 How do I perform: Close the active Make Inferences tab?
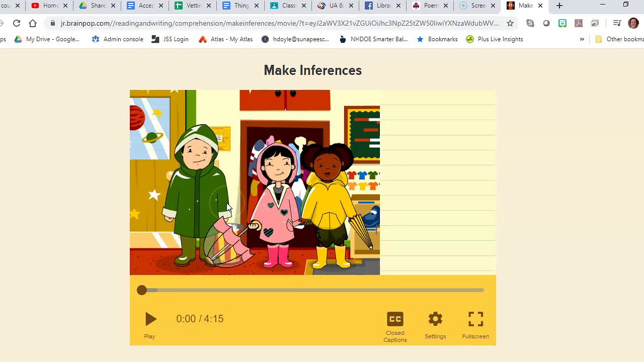point(540,6)
